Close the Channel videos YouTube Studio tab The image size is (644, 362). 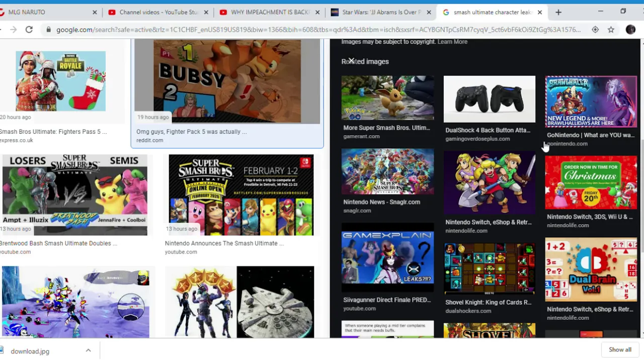pyautogui.click(x=207, y=12)
